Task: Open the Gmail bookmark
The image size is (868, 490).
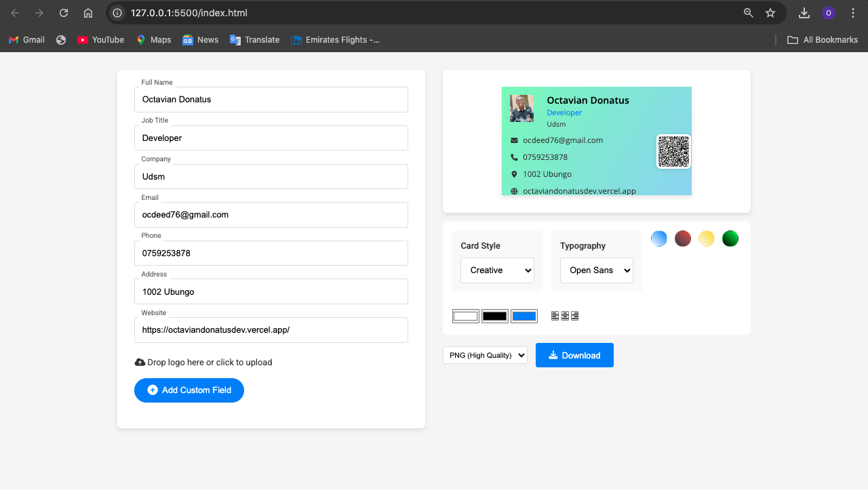Action: 26,40
